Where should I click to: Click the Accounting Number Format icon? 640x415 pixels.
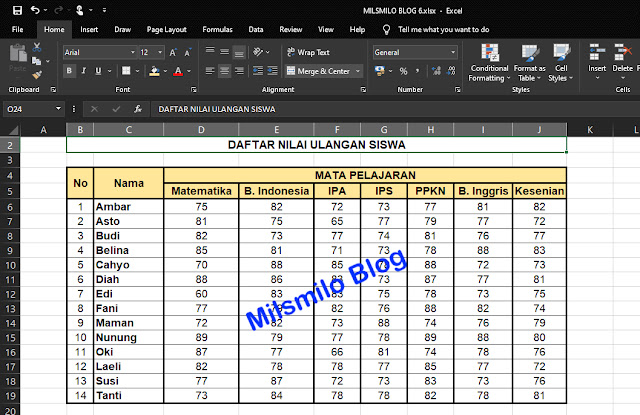(380, 71)
